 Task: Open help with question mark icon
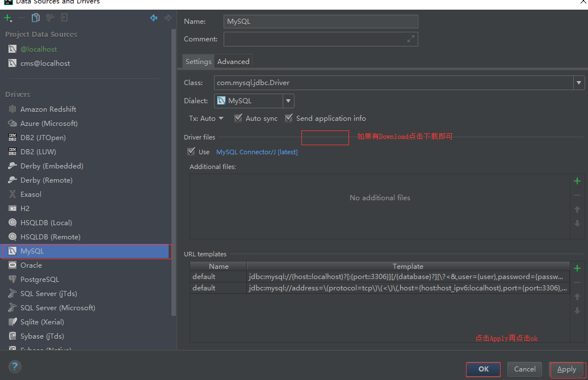15,366
